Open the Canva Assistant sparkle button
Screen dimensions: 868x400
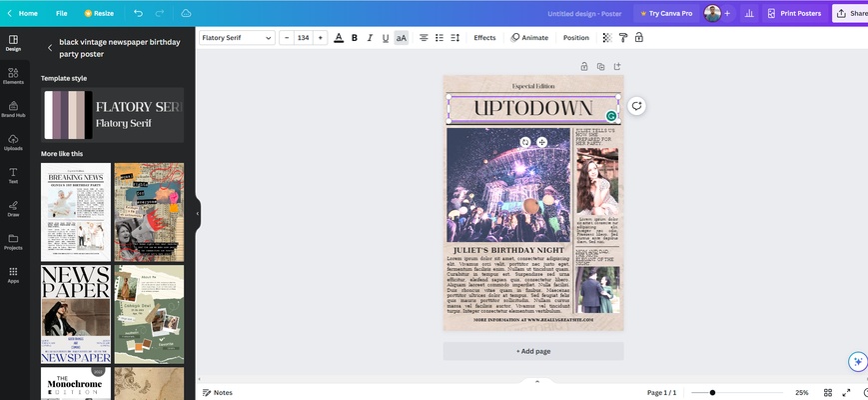coord(858,362)
